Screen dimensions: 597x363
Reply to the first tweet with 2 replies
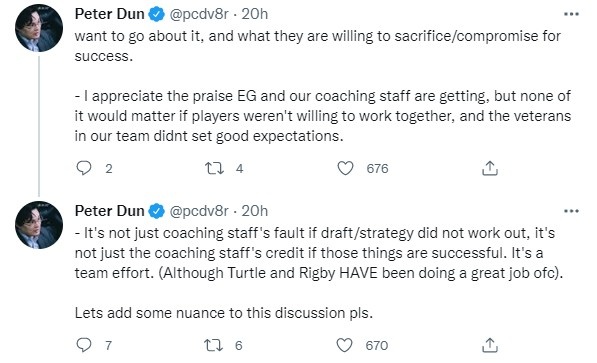coord(84,168)
